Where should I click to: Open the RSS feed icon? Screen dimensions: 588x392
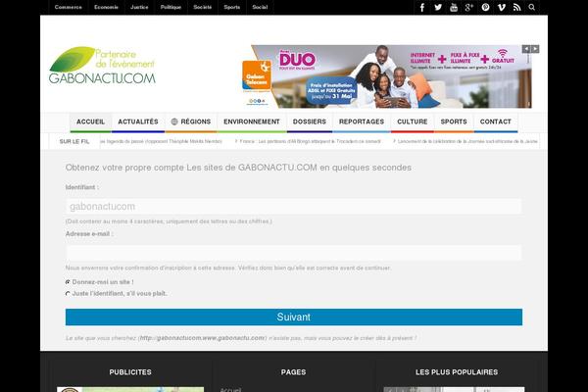[x=517, y=7]
